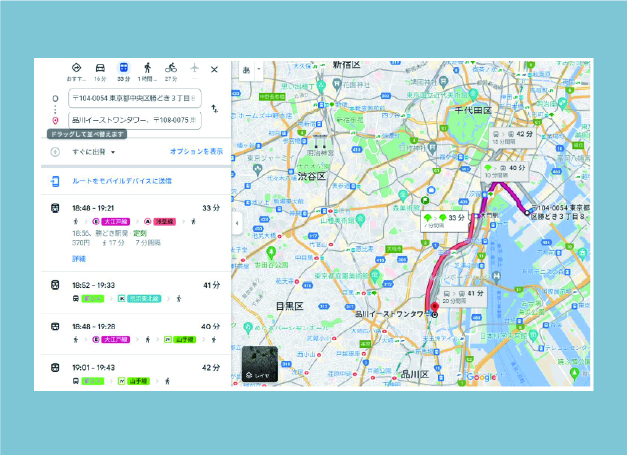
Task: Click the 京浜東北線 badge in 41 分 route
Action: [x=144, y=299]
